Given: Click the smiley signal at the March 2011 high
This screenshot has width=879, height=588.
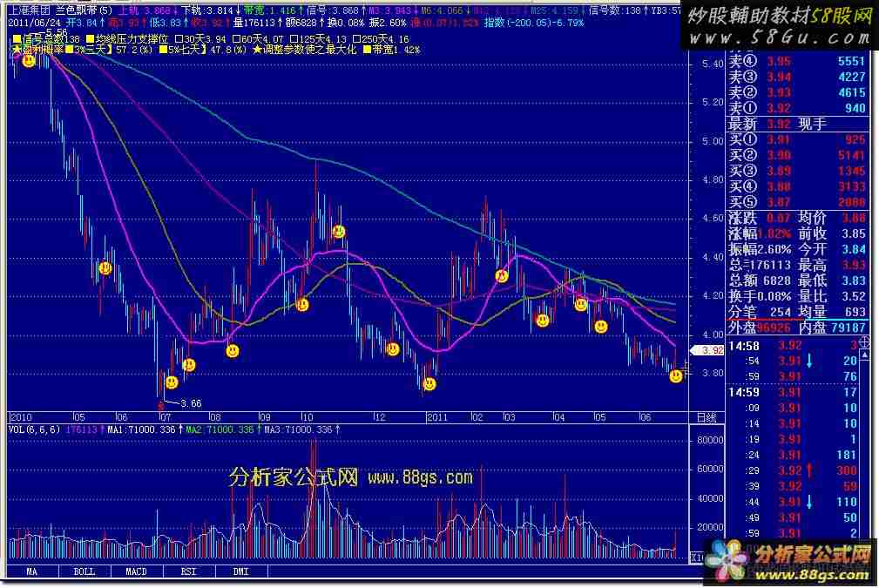Looking at the screenshot, I should 502,276.
